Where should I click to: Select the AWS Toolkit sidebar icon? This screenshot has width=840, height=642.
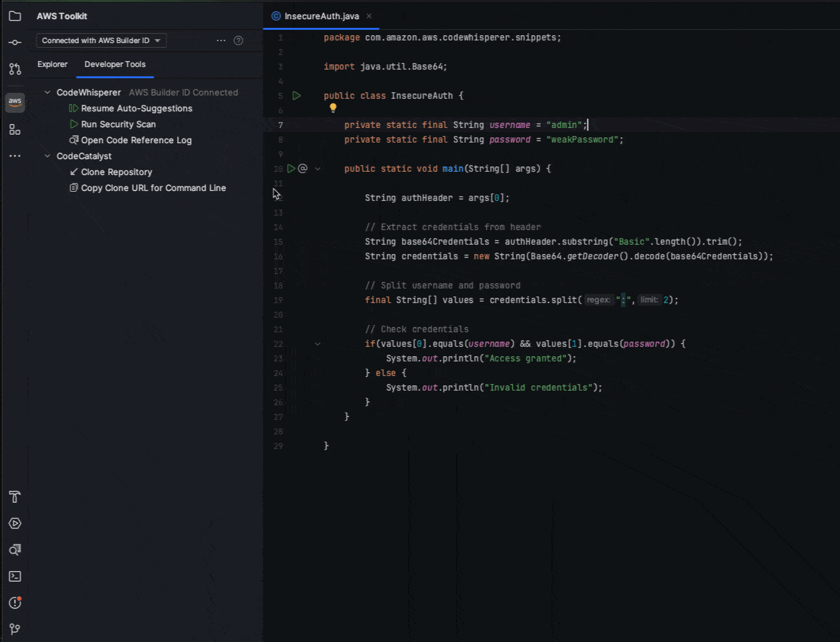tap(15, 102)
